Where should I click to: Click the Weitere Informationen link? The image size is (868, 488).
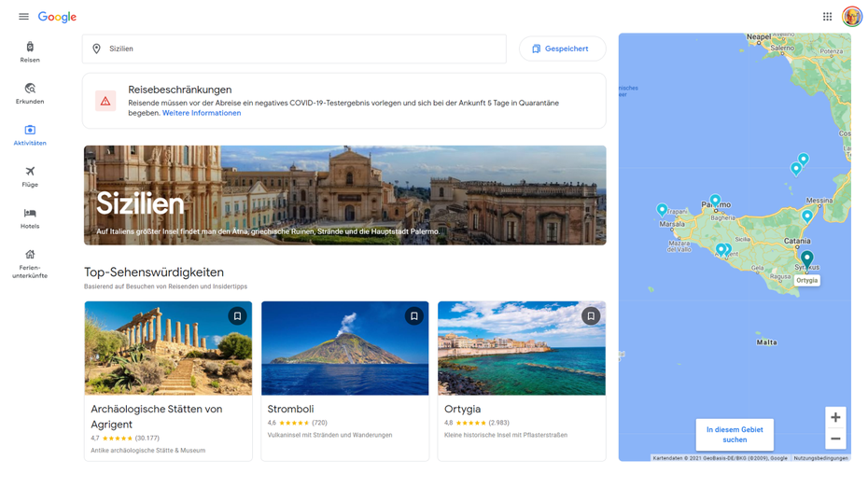[202, 113]
